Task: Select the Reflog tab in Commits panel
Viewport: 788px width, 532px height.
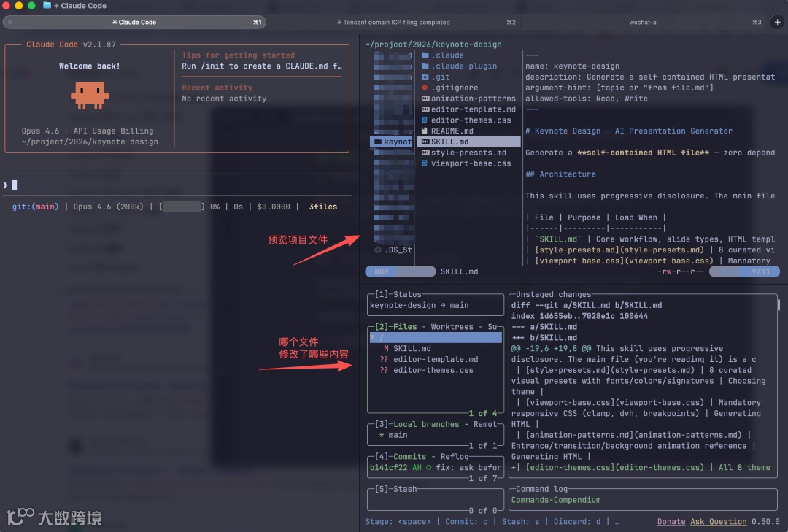Action: point(455,457)
